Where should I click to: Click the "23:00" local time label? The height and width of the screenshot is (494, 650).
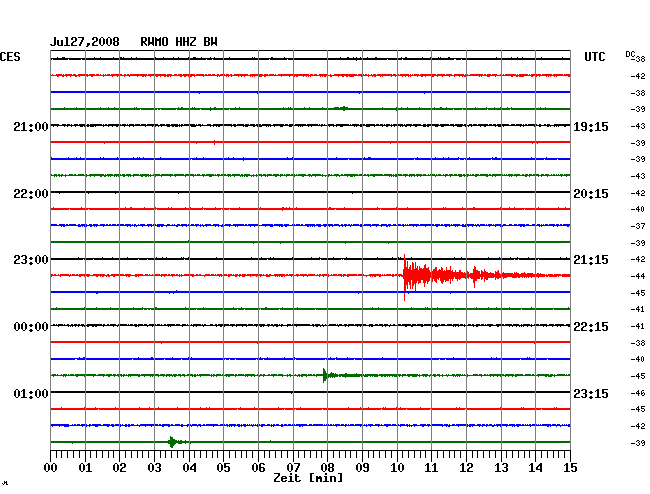click(x=31, y=260)
